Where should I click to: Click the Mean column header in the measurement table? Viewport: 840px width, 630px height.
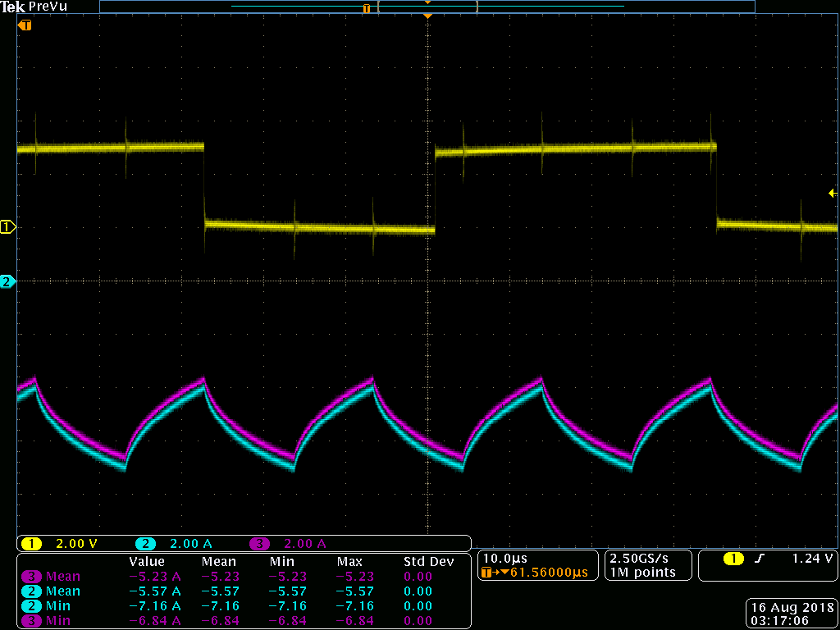coord(218,562)
